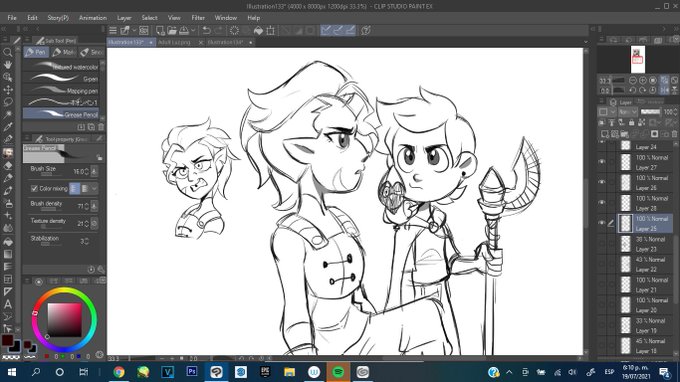
Task: Open the blending mode dropdown in Layer panel
Action: coord(627,112)
